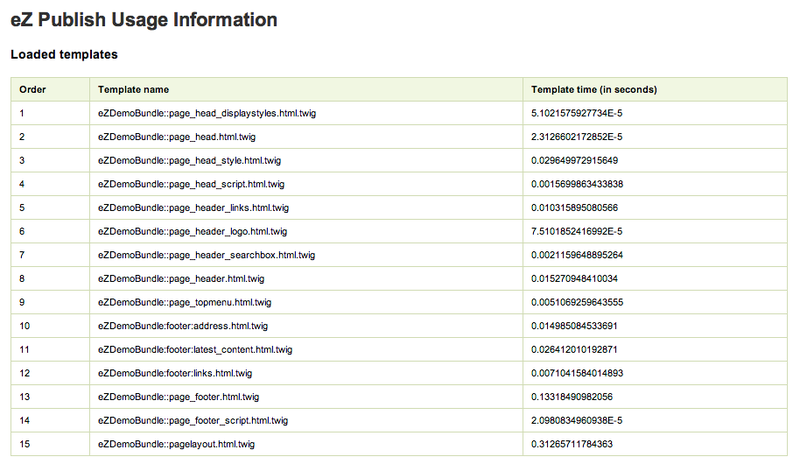
Task: Click the Loaded templates heading
Action: pyautogui.click(x=64, y=55)
